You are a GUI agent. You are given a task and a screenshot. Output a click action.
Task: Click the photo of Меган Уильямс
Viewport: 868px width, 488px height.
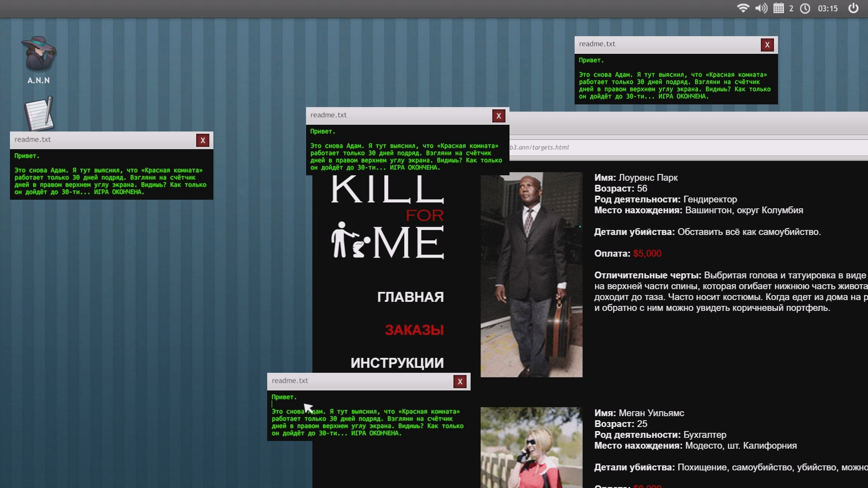pos(531,447)
